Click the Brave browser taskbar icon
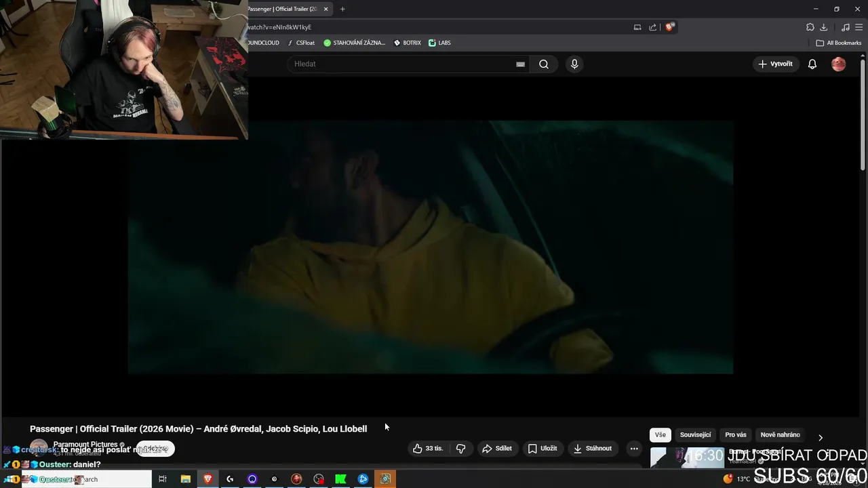Screen dimensions: 868x488 click(x=208, y=479)
